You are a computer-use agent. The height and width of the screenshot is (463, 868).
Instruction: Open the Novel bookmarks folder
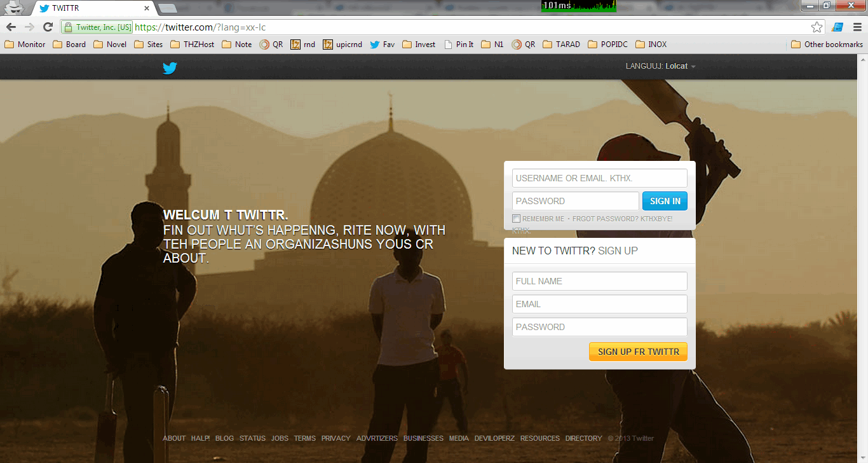click(110, 45)
